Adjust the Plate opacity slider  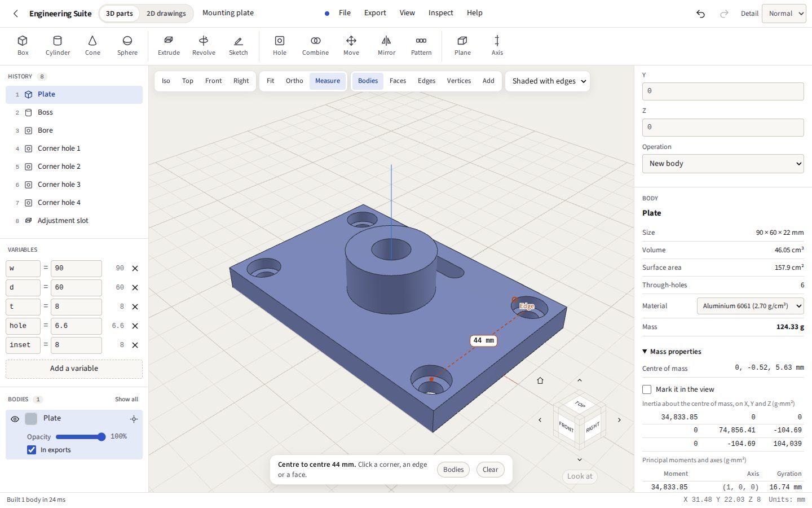click(81, 437)
